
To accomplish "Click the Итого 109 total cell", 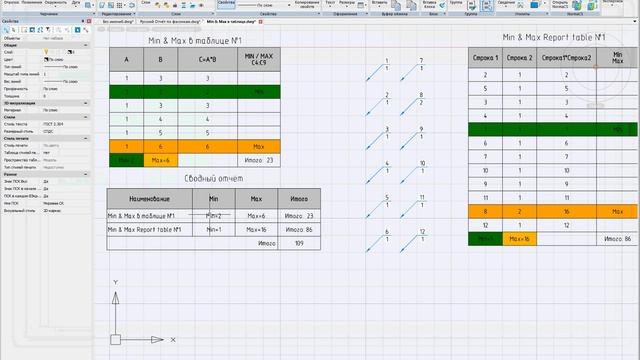I will tap(299, 243).
